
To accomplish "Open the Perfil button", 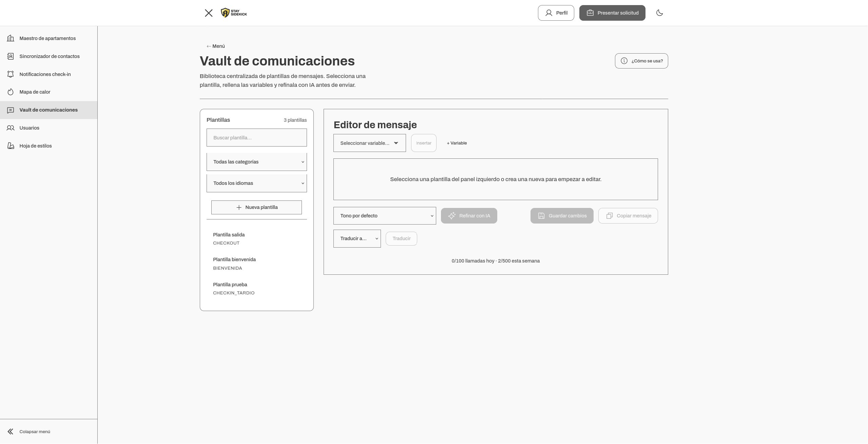I will pyautogui.click(x=556, y=13).
